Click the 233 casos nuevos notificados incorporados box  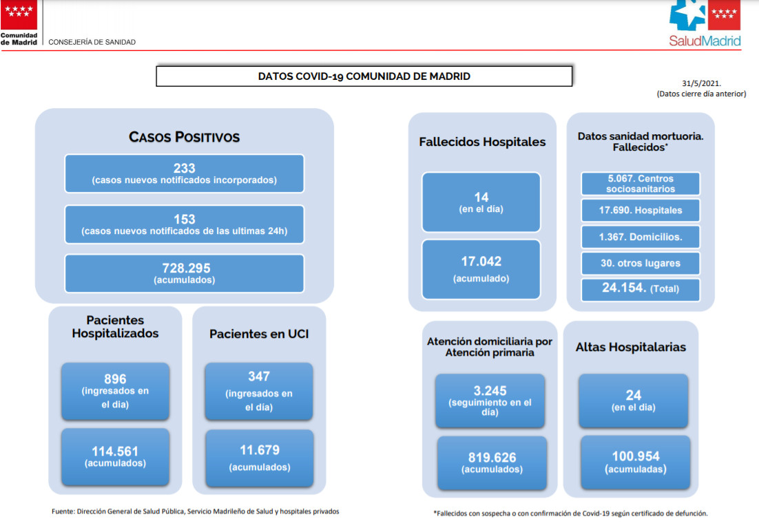(x=185, y=173)
